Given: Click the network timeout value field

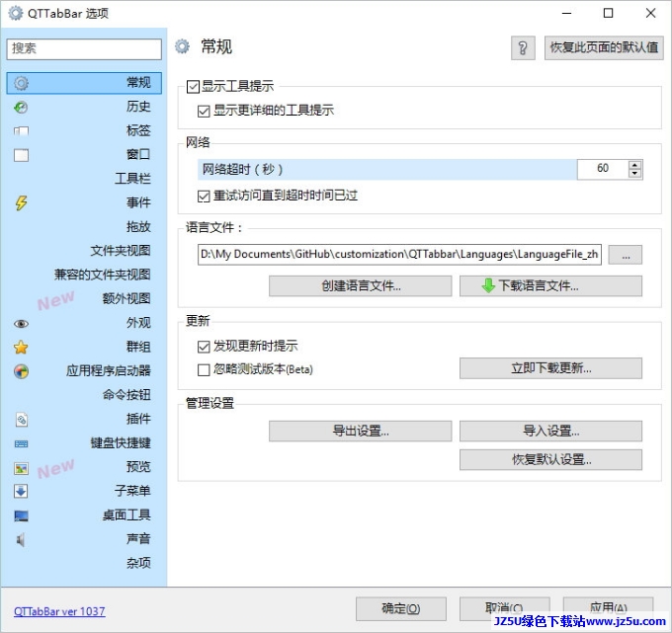Looking at the screenshot, I should coord(603,169).
